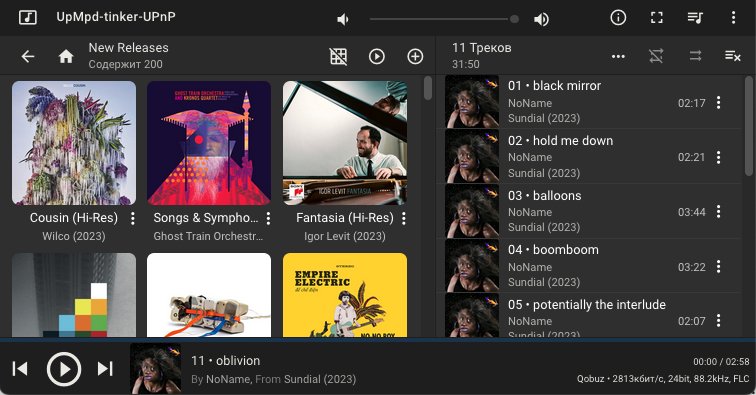Start playback with the play button

point(64,369)
